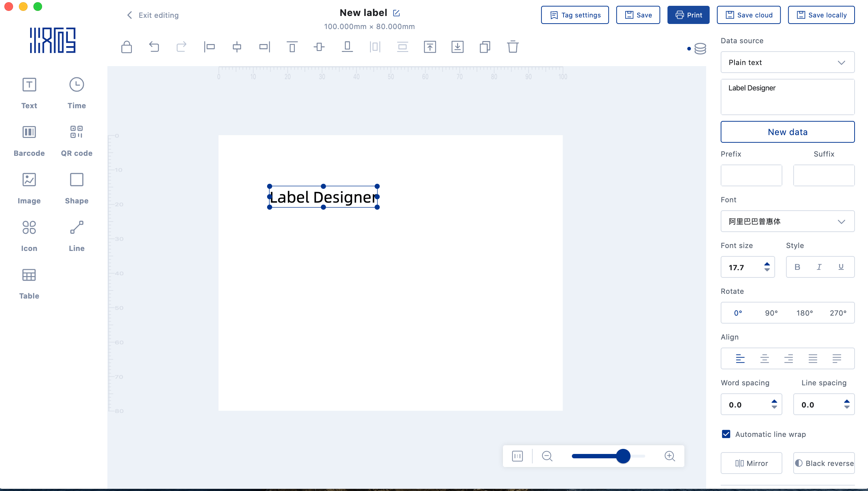Delete selection with trash icon
Viewport: 868px width, 491px height.
513,47
